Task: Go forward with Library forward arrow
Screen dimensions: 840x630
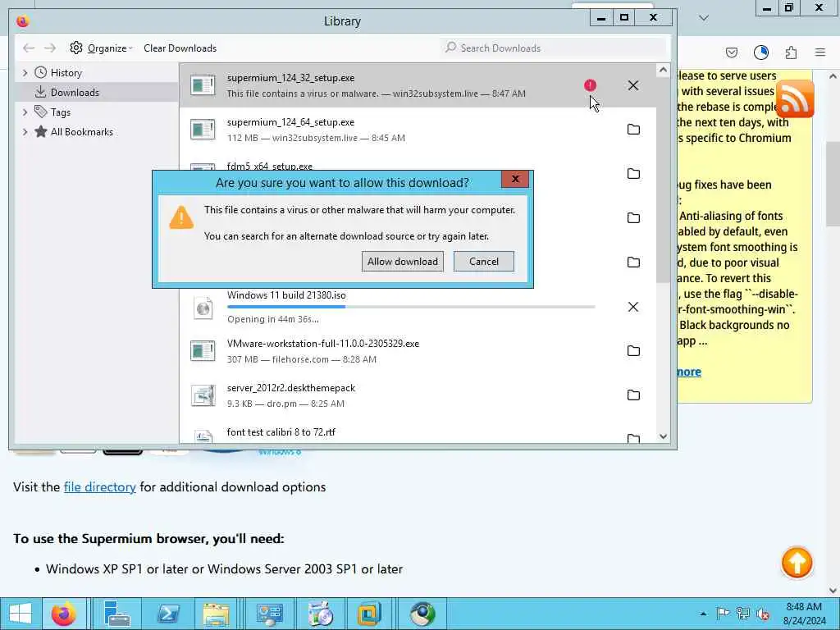Action: tap(50, 48)
